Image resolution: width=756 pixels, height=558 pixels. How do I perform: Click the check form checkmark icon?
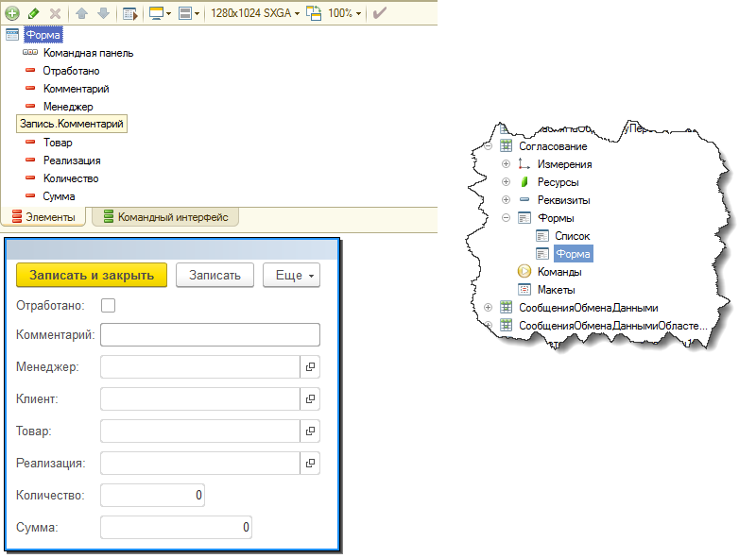380,13
